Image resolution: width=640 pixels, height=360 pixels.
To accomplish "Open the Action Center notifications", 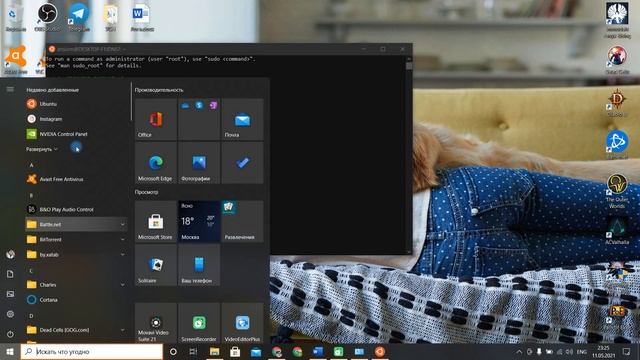I will click(626, 351).
